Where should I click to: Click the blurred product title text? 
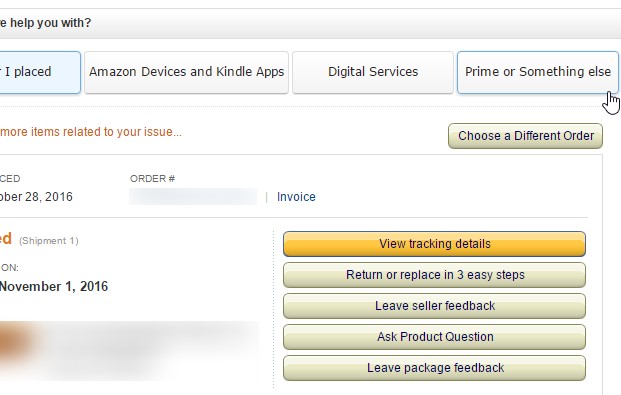[x=150, y=349]
